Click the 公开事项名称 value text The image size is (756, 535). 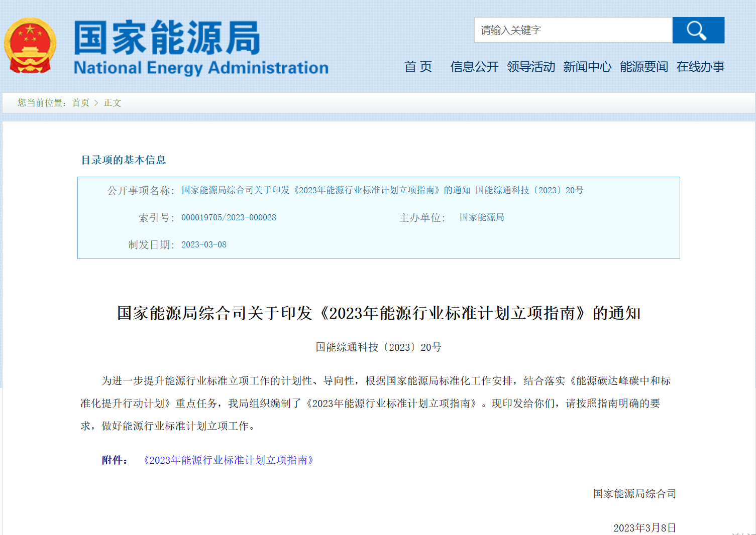click(x=382, y=190)
